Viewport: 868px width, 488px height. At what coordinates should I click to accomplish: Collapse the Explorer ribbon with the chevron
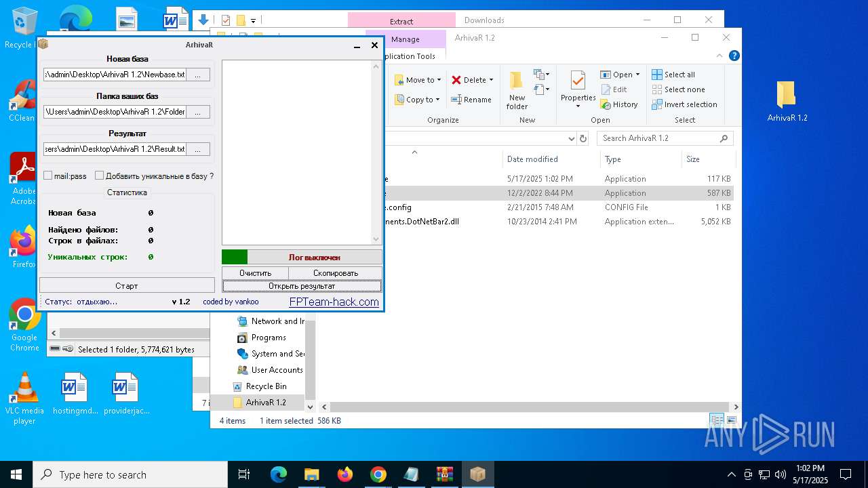click(719, 56)
